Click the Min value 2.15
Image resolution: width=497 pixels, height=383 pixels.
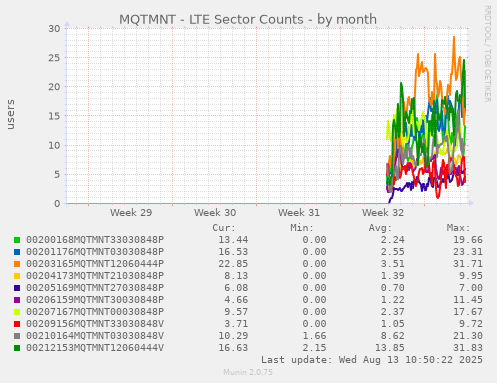(315, 348)
